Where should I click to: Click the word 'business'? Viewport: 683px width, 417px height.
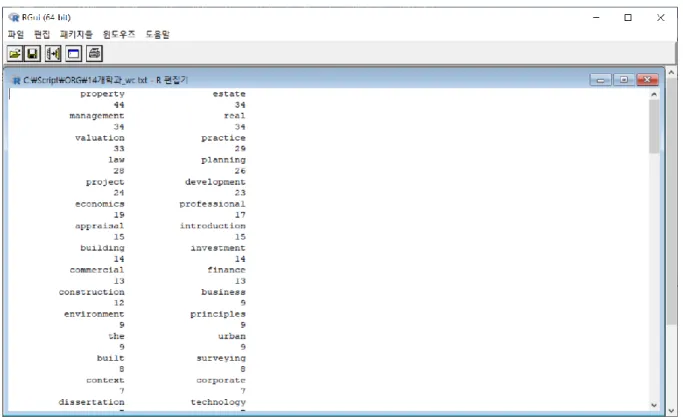pyautogui.click(x=223, y=292)
